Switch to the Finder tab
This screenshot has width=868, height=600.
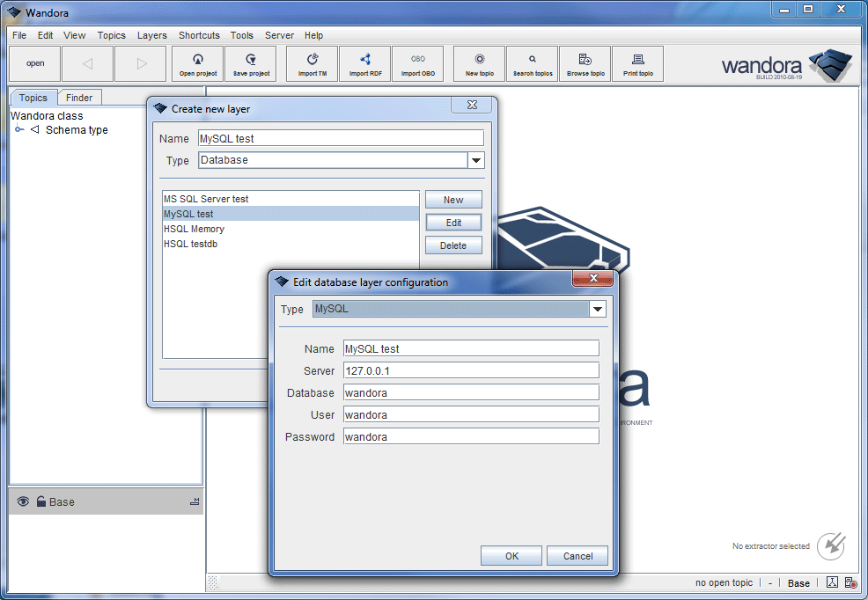[79, 97]
